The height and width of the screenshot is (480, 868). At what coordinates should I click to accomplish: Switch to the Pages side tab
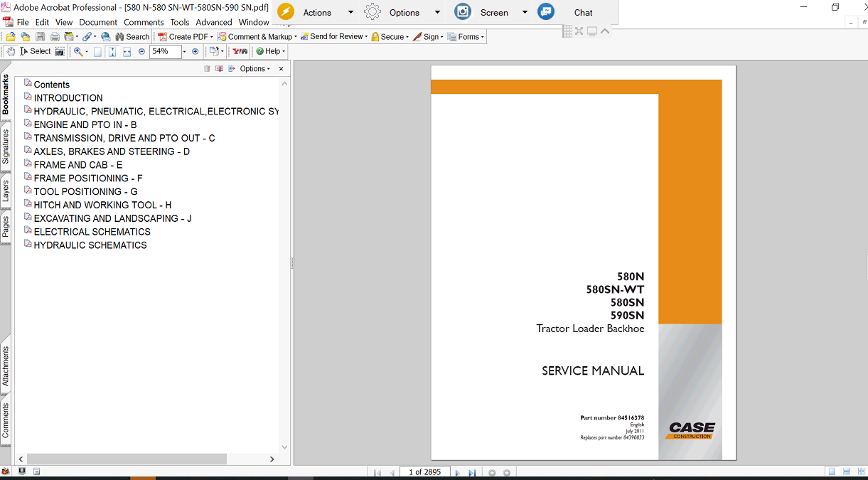pos(6,227)
